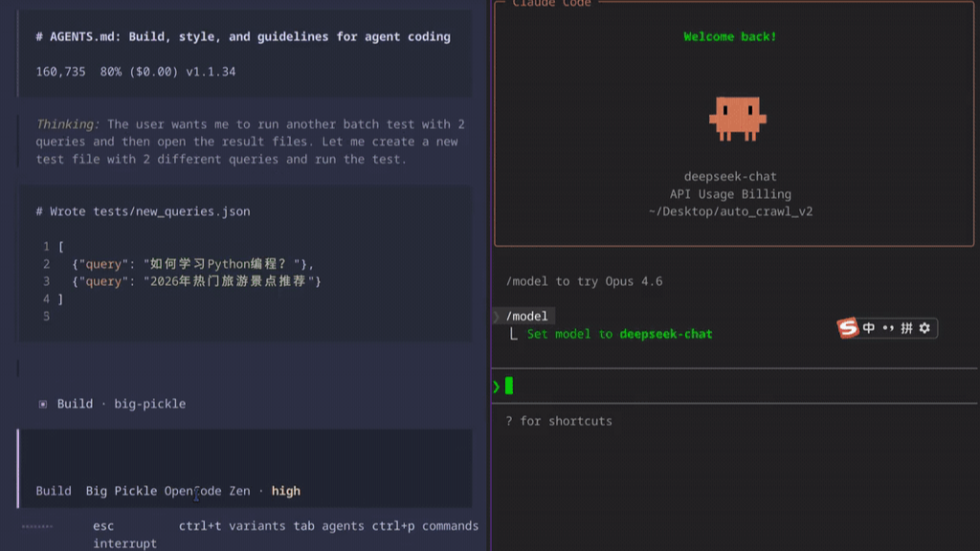Click 'ctrl+t variants' hint

click(232, 526)
